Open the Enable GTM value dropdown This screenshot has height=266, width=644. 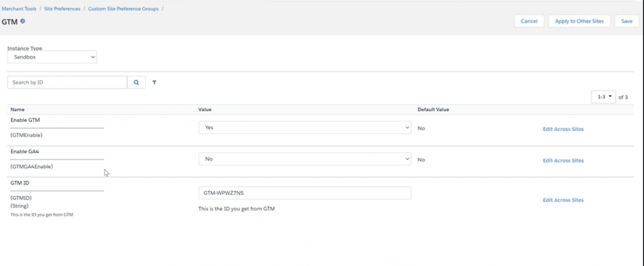304,127
